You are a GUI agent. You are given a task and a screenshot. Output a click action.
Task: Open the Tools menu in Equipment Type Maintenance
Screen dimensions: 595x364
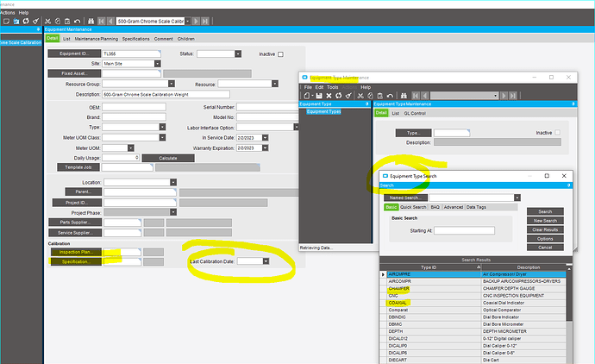click(x=332, y=87)
